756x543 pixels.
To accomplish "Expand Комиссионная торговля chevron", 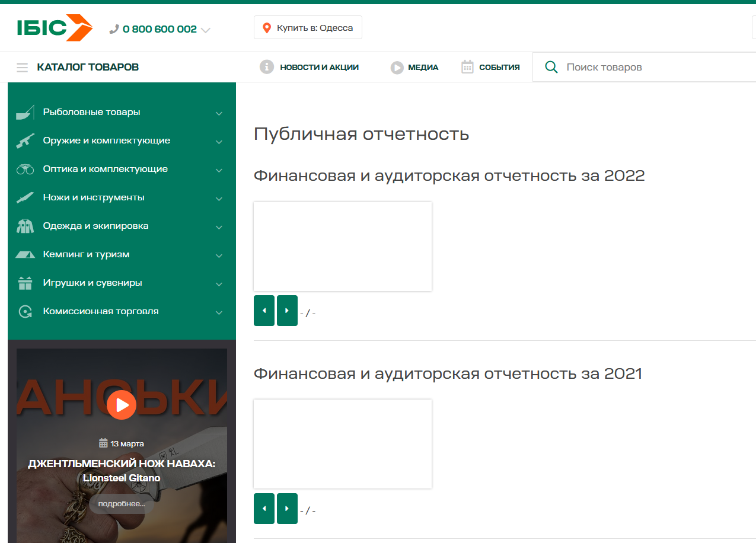I will 219,312.
